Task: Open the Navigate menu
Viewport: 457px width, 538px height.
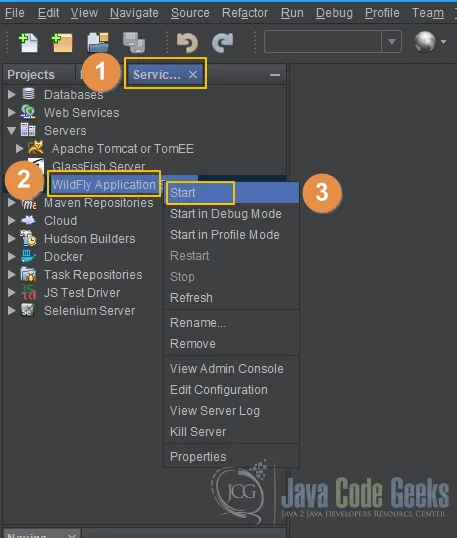Action: tap(134, 13)
